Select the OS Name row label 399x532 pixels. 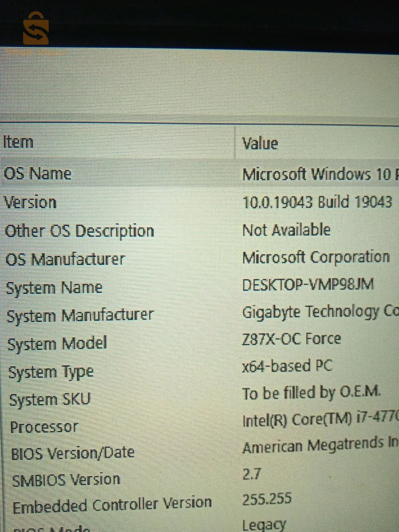pyautogui.click(x=38, y=174)
